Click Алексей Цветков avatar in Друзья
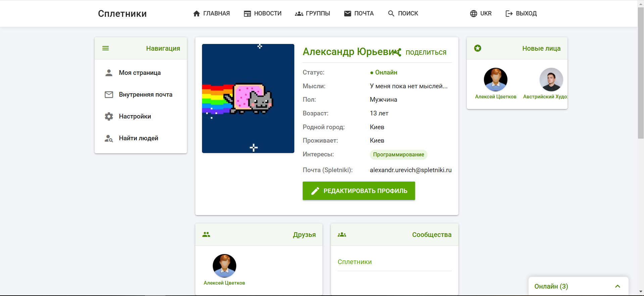 click(225, 266)
